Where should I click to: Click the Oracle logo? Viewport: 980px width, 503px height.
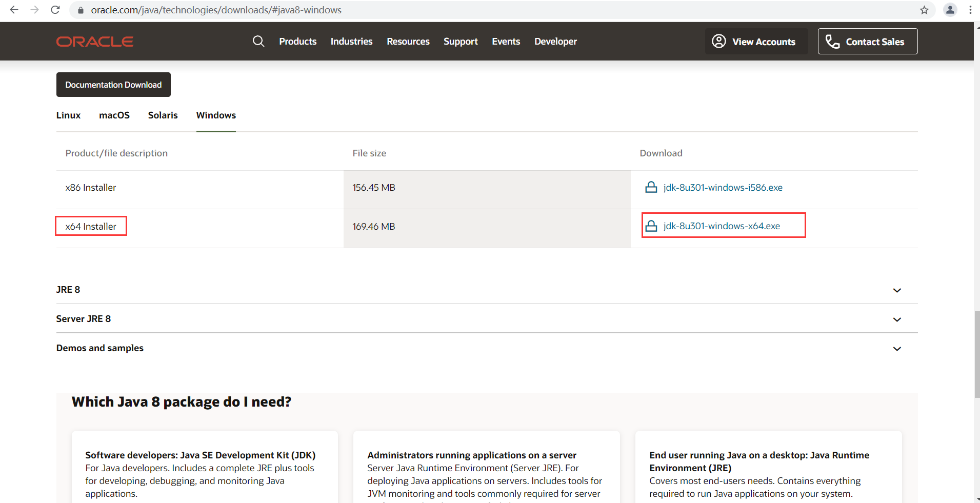[95, 42]
